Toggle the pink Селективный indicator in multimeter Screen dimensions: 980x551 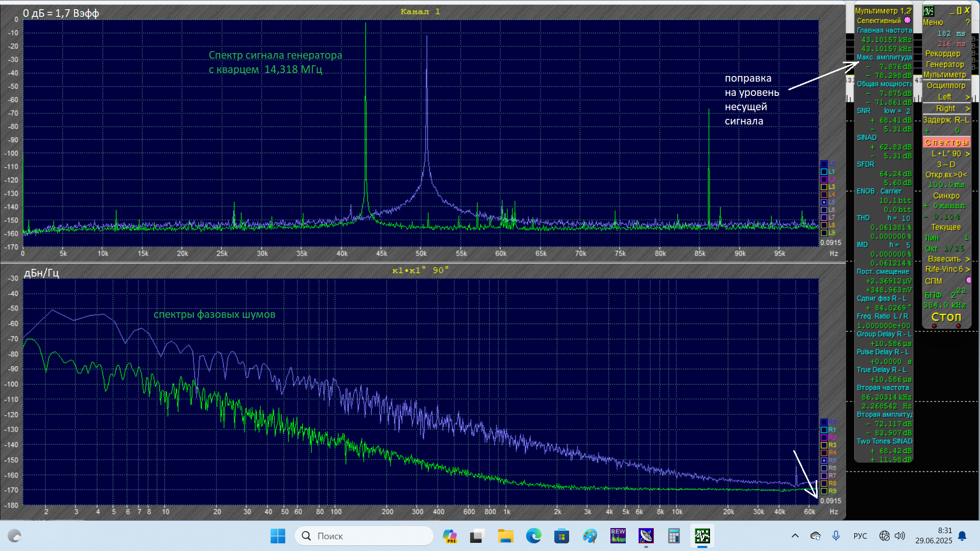click(907, 20)
